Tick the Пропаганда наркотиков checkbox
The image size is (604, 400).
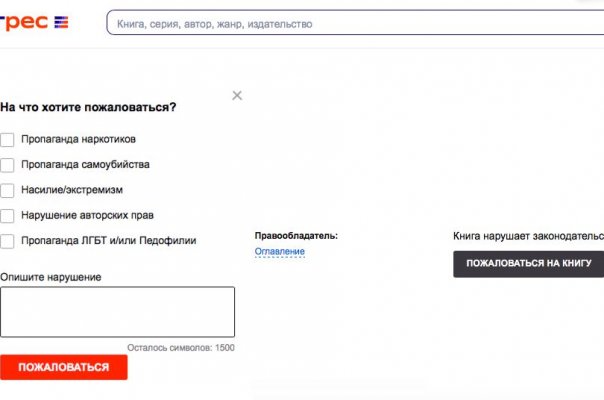point(7,139)
